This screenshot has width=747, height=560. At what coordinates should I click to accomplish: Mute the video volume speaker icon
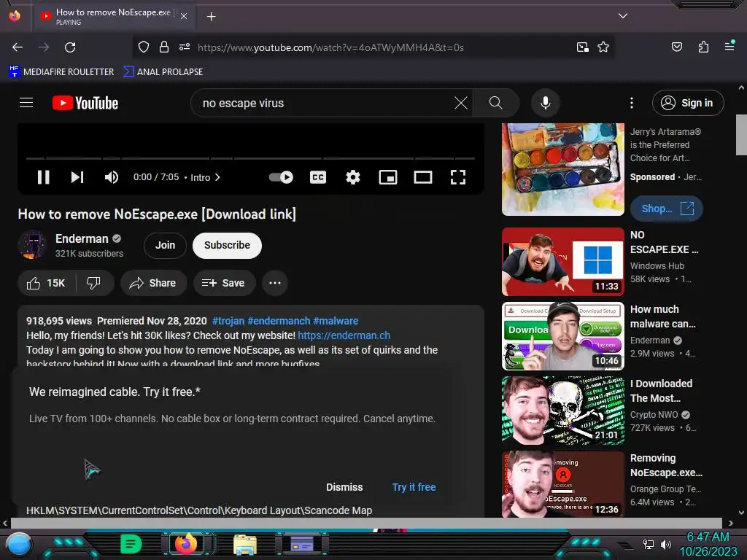112,177
